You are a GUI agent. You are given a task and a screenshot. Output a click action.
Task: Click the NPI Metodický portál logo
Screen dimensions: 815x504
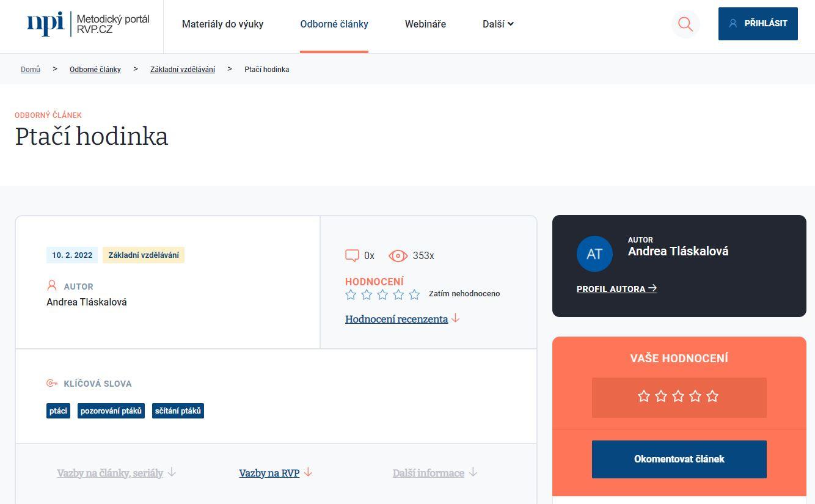88,24
